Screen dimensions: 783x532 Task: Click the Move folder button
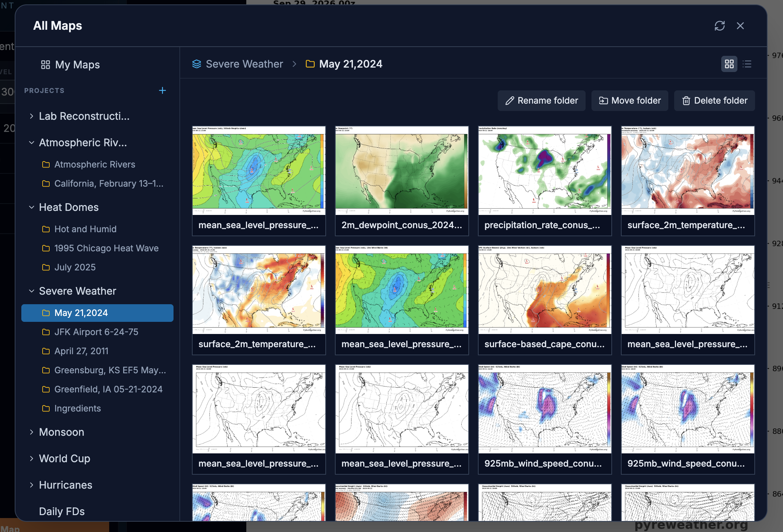630,101
